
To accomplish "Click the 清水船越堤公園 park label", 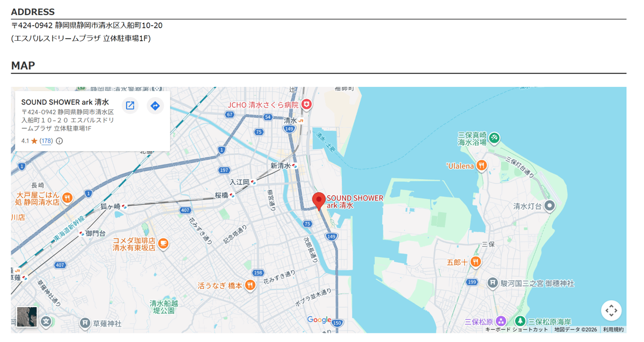I will tap(164, 307).
